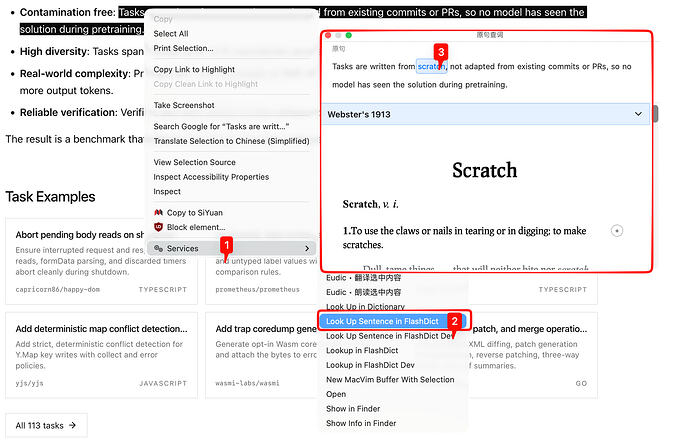
Task: Click the green zoom button of FlashDict window
Action: [349, 35]
